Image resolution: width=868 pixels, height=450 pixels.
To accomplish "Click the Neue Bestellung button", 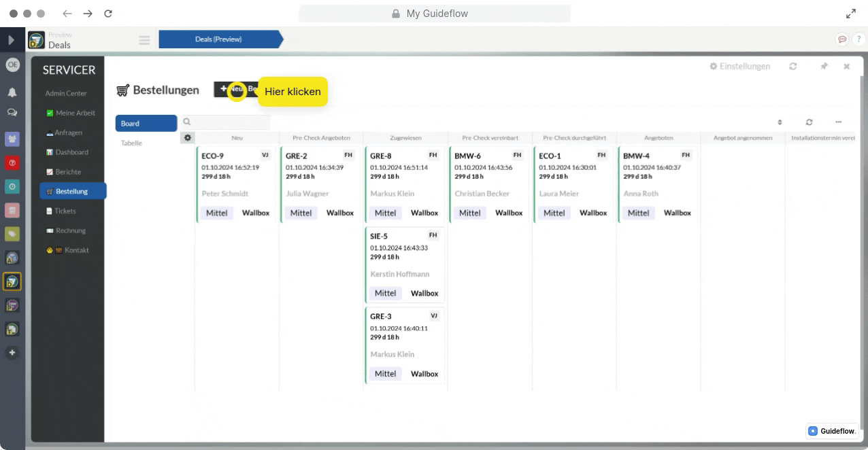I will point(236,89).
